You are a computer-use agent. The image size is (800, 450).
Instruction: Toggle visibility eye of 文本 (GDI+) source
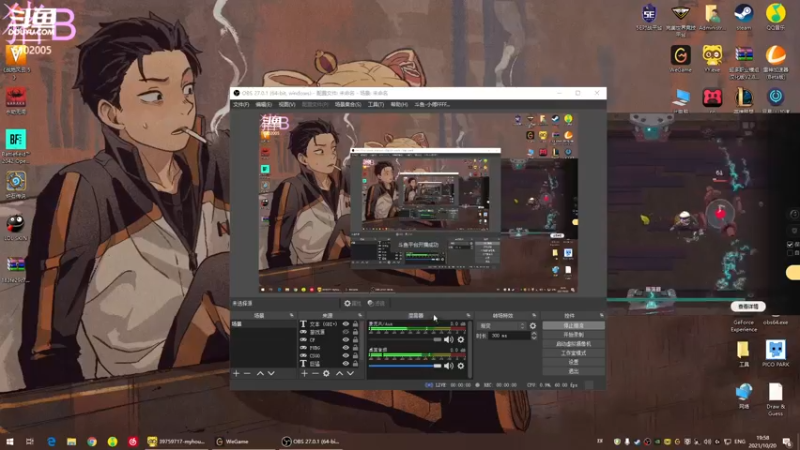point(346,324)
